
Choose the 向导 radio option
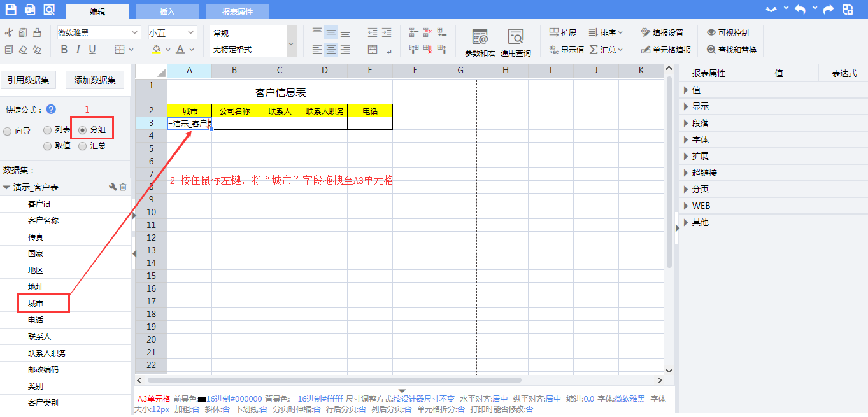point(8,131)
